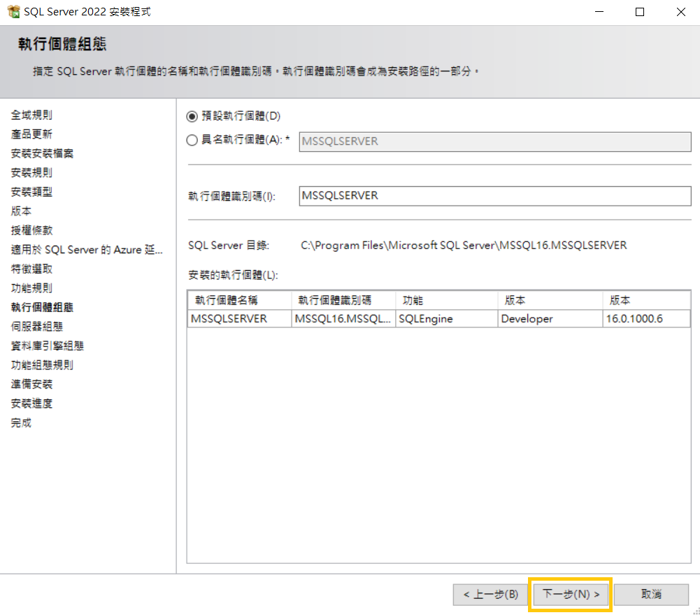Open the 版本 step in sidebar
This screenshot has height=615, width=700.
pyautogui.click(x=21, y=211)
